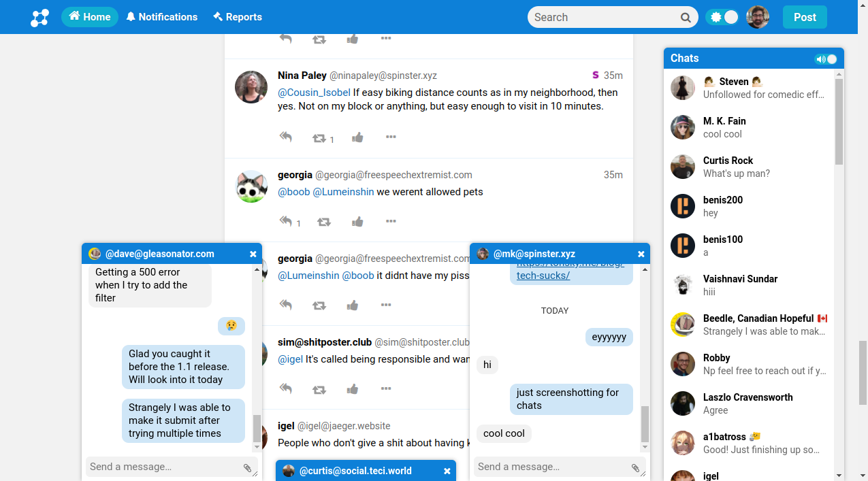Open the ellipsis menu on georgia's pets post
868x481 pixels.
[x=391, y=222]
